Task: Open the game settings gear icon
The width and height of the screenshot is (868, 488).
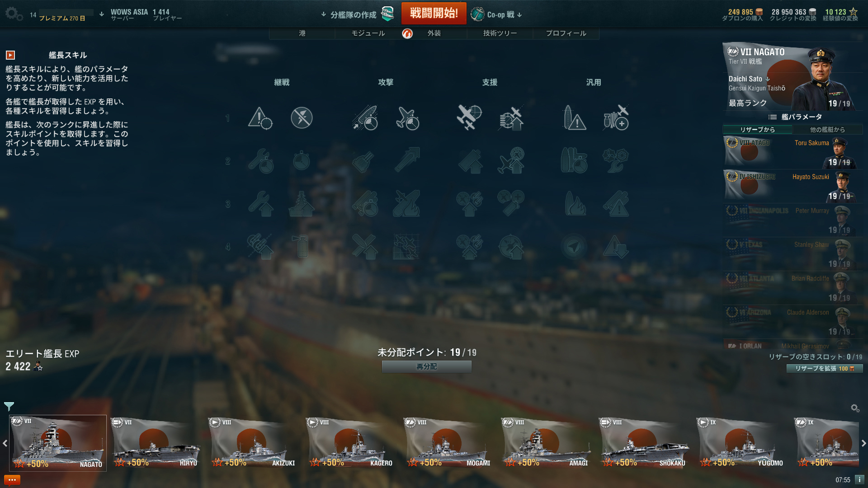Action: [x=14, y=14]
